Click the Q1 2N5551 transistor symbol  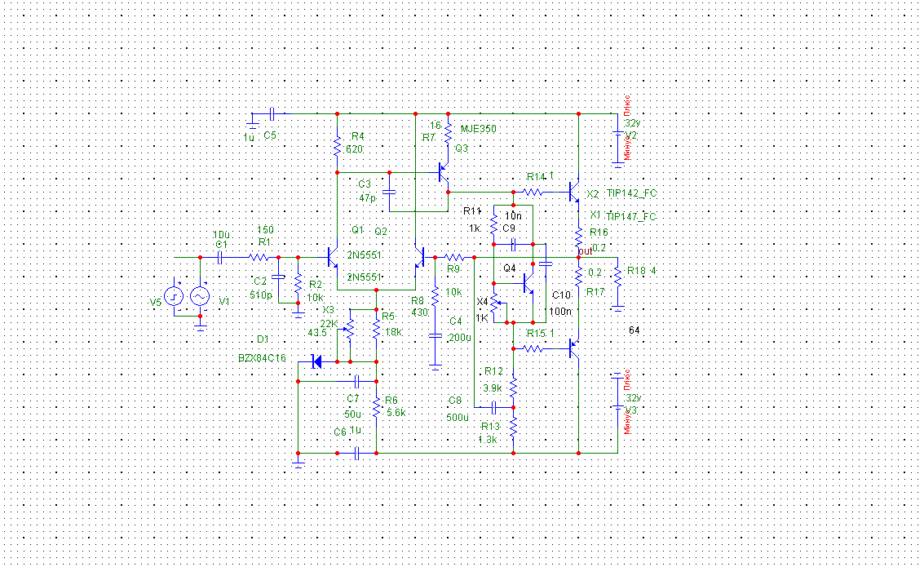click(333, 257)
